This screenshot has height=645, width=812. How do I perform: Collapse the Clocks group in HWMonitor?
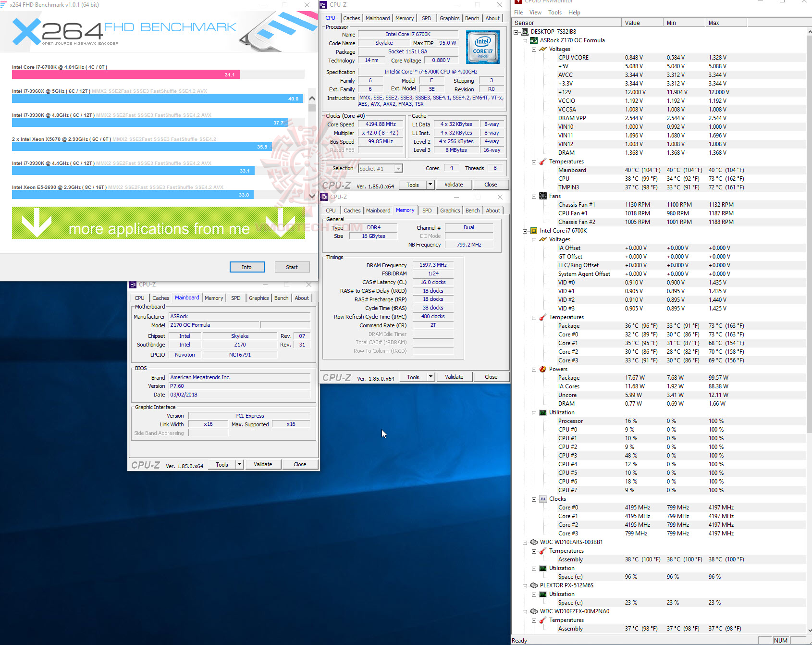point(534,499)
